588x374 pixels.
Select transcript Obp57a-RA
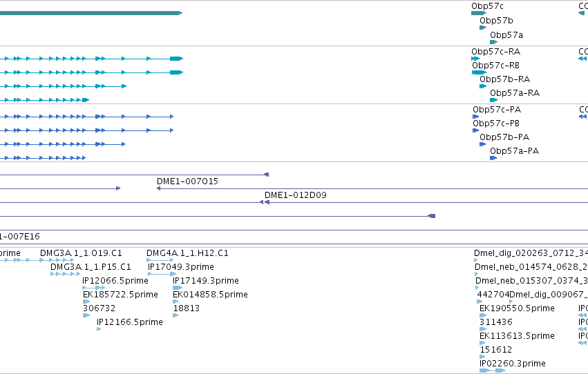click(x=493, y=100)
